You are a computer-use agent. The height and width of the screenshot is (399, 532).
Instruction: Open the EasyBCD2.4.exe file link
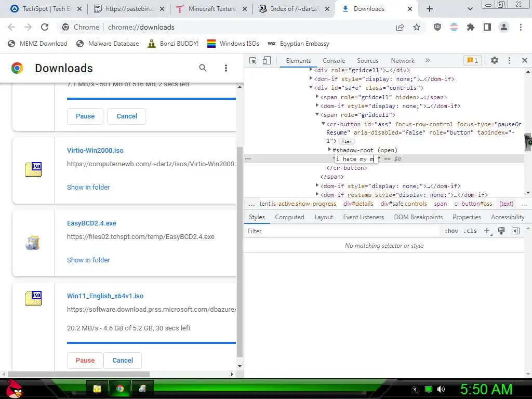click(x=91, y=223)
